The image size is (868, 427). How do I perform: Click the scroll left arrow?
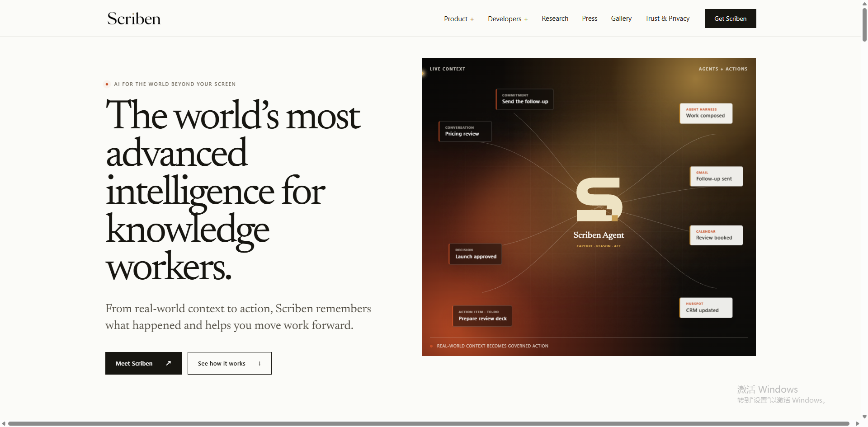(x=4, y=423)
